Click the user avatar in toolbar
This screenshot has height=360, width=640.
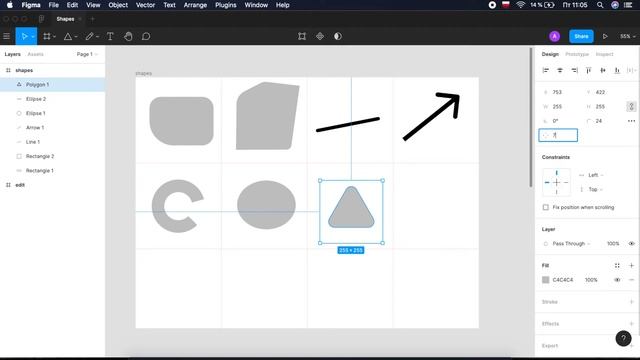[554, 36]
